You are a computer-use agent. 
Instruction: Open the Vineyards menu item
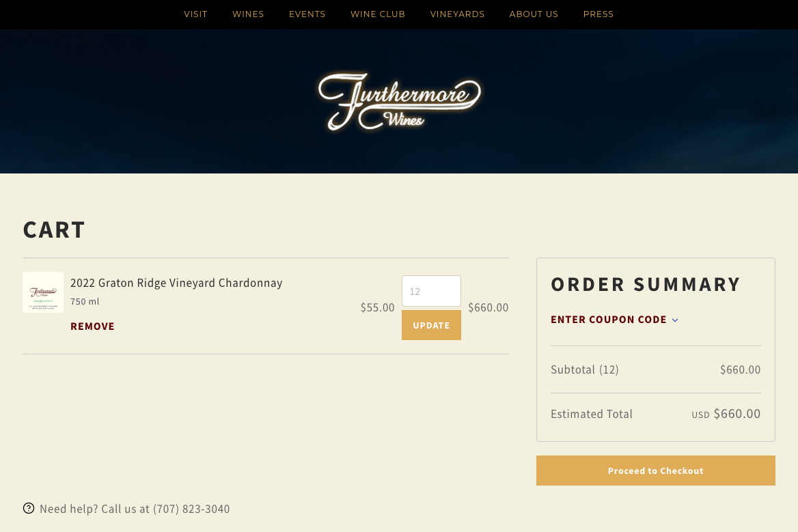point(457,14)
